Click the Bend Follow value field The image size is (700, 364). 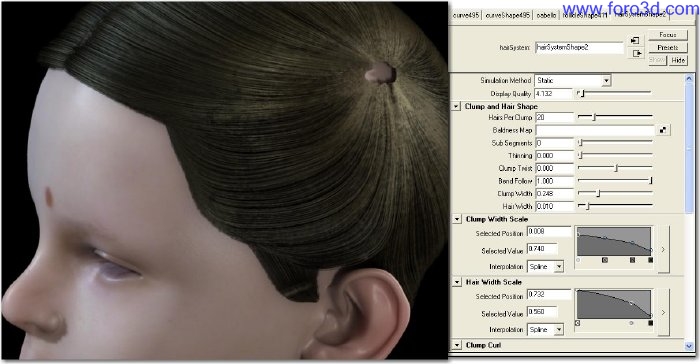click(x=554, y=181)
